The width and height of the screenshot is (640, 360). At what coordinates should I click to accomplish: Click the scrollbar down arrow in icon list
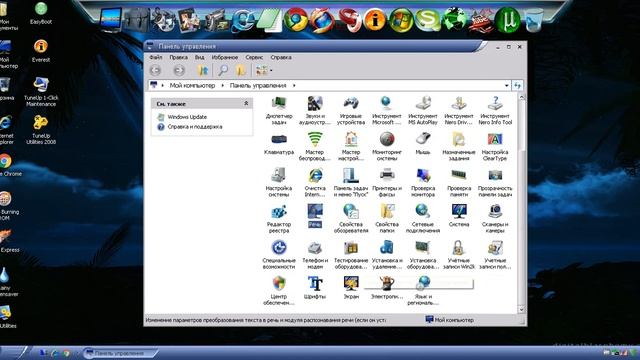click(x=521, y=309)
